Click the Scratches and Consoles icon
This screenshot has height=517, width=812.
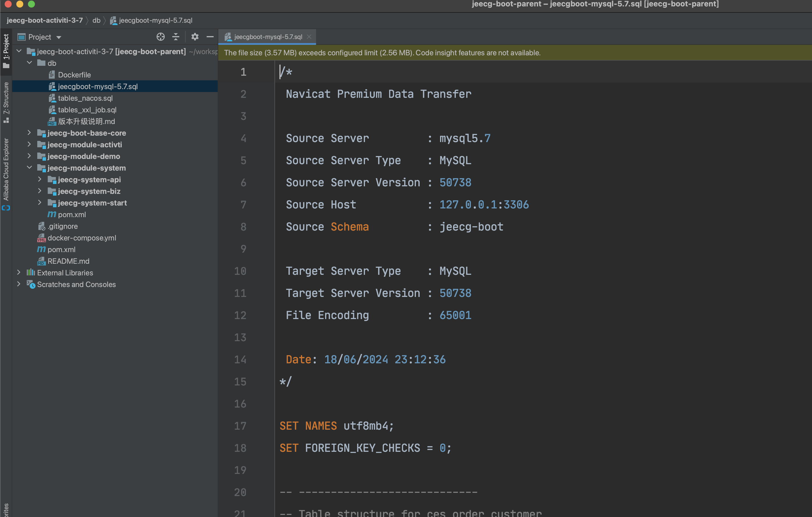[x=31, y=284]
